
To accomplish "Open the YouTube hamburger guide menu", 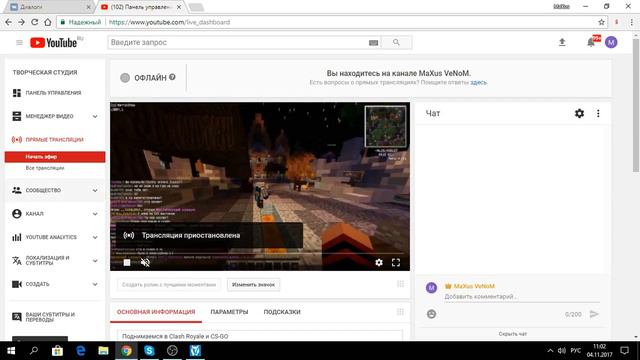I will point(19,42).
